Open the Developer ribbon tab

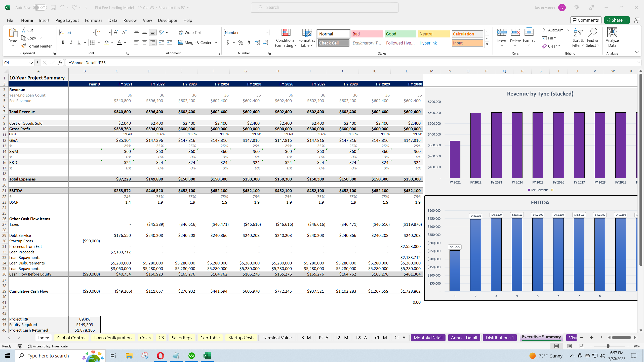(168, 20)
